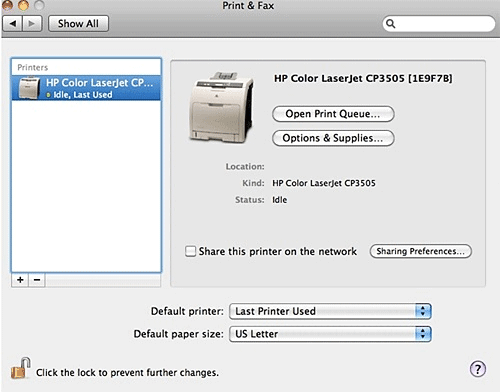Click the magnifier icon in the search box
500x392 pixels.
390,24
